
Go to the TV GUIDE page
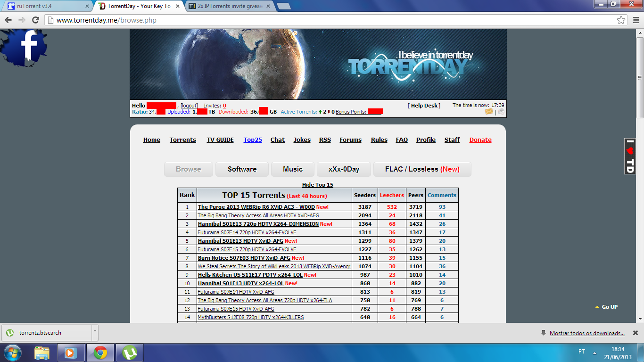point(220,140)
